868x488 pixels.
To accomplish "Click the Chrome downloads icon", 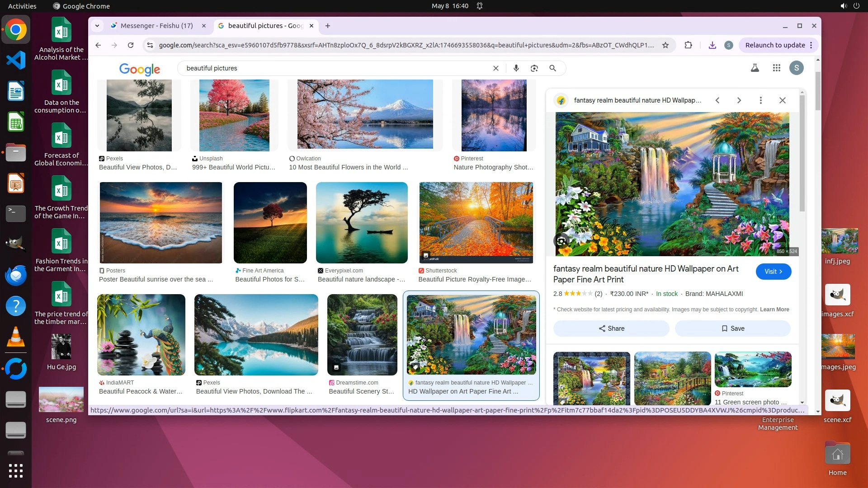I will point(712,45).
